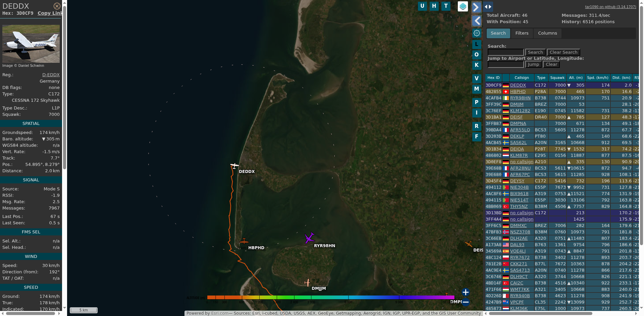Select the DEISF aircraft icon on map

[469, 243]
